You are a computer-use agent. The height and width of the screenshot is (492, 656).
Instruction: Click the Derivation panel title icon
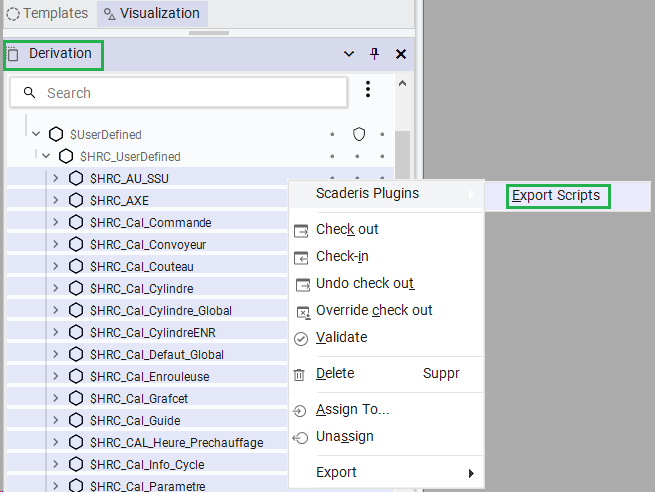[14, 54]
